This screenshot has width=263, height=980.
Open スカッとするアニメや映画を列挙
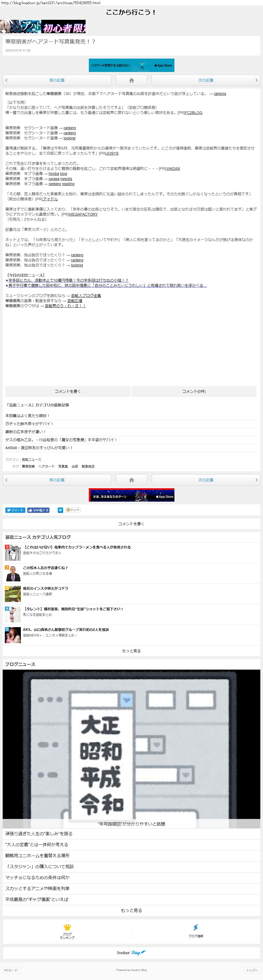131,888
